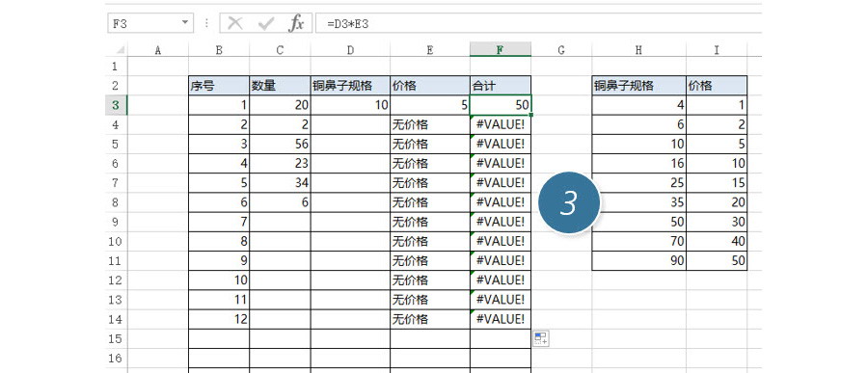
Task: Select cell I6 with price 10
Action: (717, 163)
